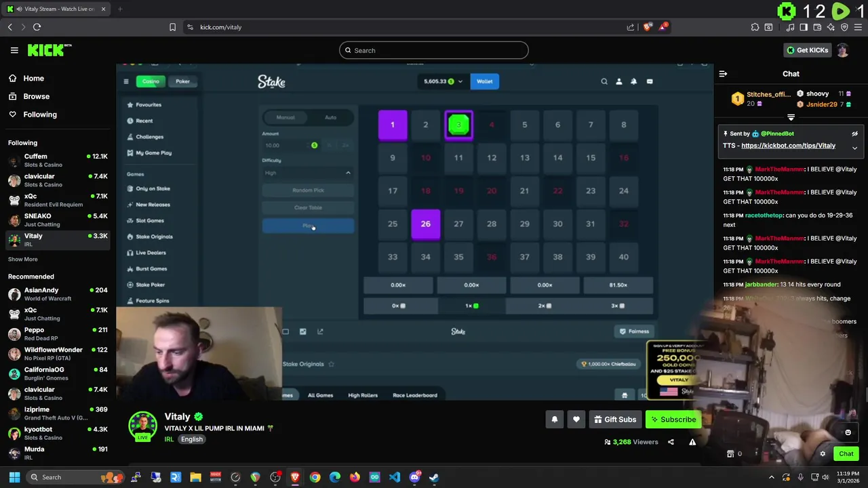Click the Stake Wallet button
This screenshot has height=488, width=868.
(x=484, y=81)
